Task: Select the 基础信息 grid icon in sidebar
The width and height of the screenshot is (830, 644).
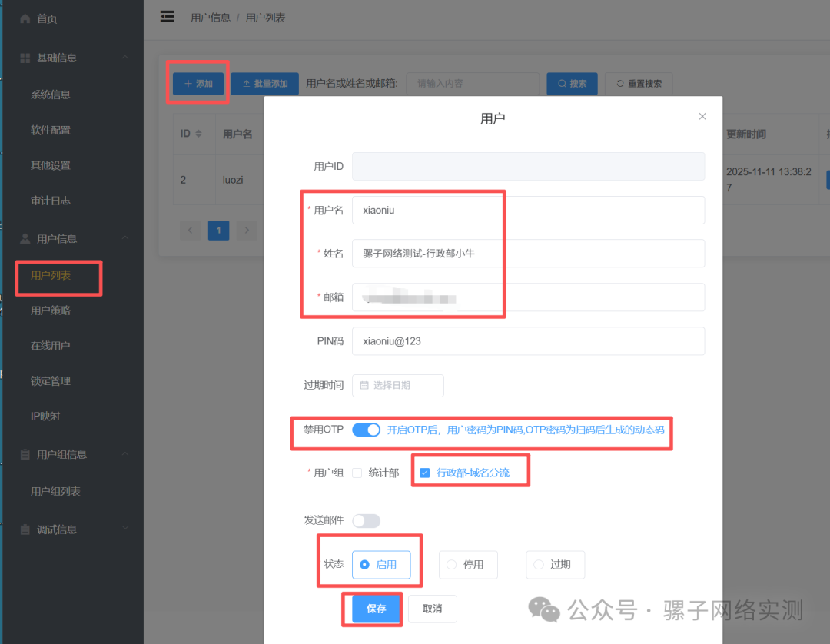Action: [23, 58]
